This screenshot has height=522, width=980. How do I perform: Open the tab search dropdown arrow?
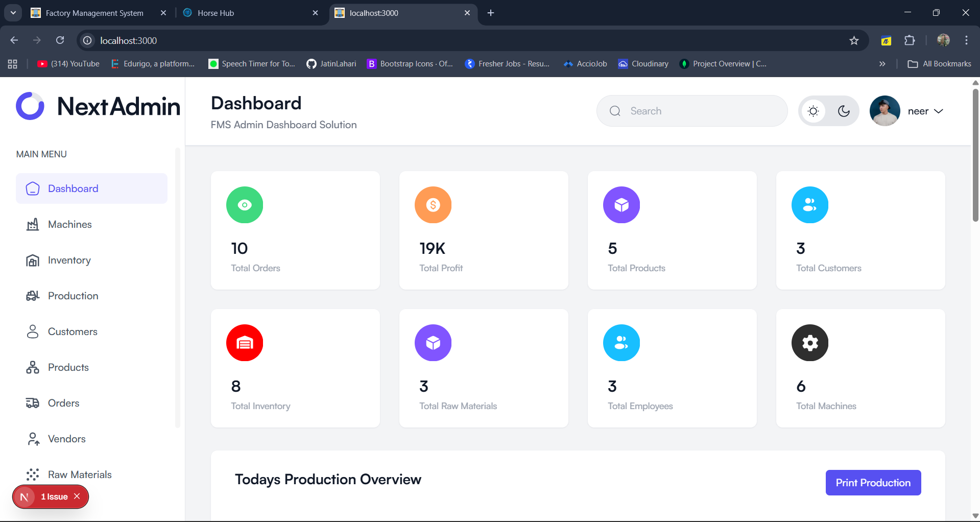click(13, 13)
